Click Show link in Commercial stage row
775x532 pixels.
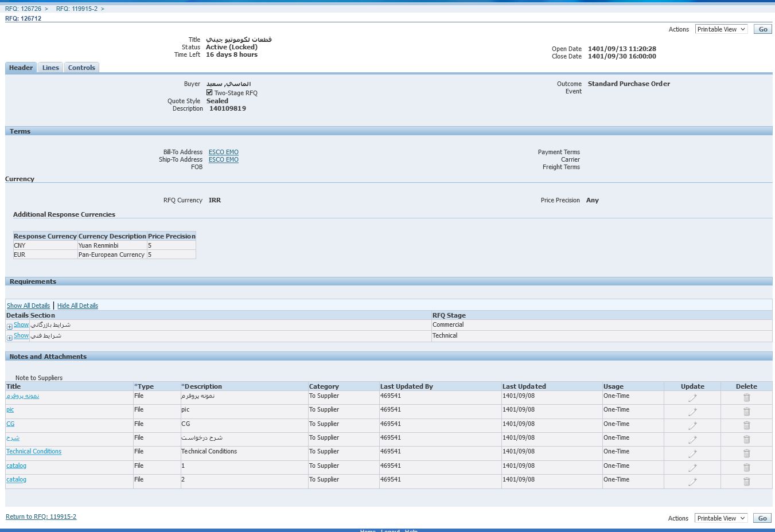[21, 324]
